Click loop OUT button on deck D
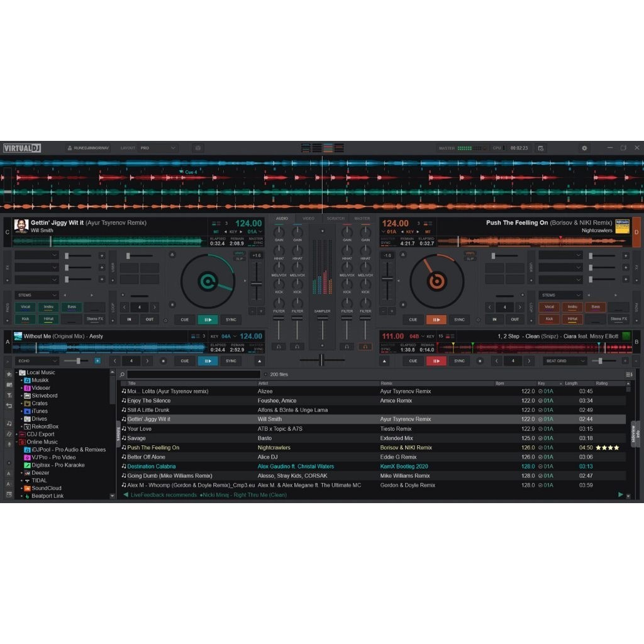The height and width of the screenshot is (644, 644). coord(514,319)
